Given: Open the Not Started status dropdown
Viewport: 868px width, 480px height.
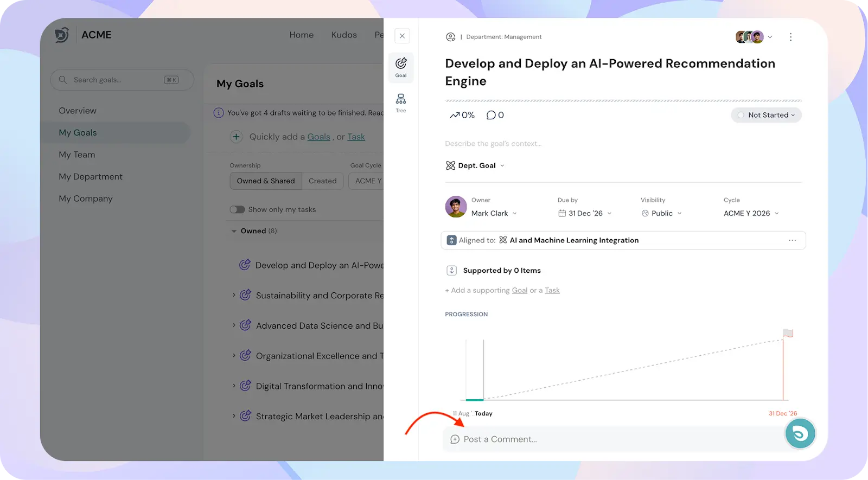Looking at the screenshot, I should (x=766, y=115).
